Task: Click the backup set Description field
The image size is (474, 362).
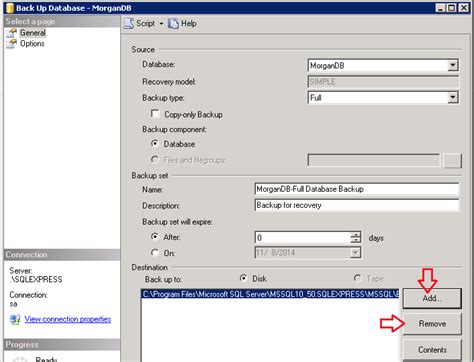Action: click(357, 205)
